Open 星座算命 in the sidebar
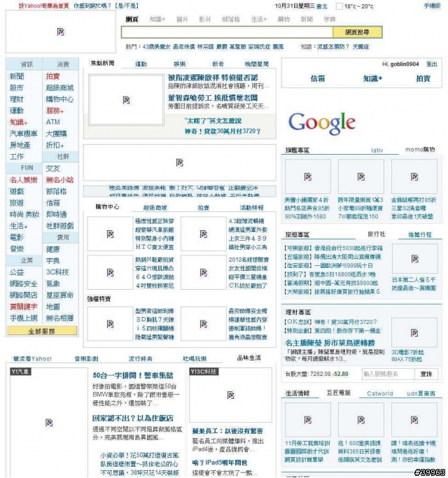 click(x=59, y=295)
